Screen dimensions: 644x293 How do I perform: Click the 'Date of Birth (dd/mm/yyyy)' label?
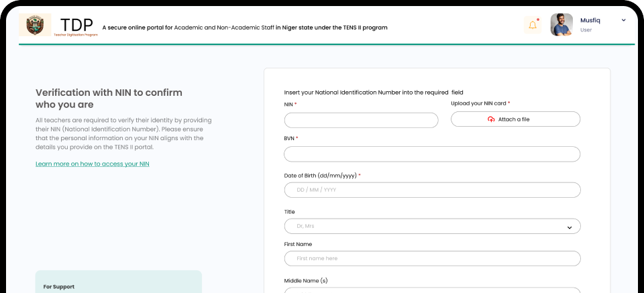[x=322, y=175]
